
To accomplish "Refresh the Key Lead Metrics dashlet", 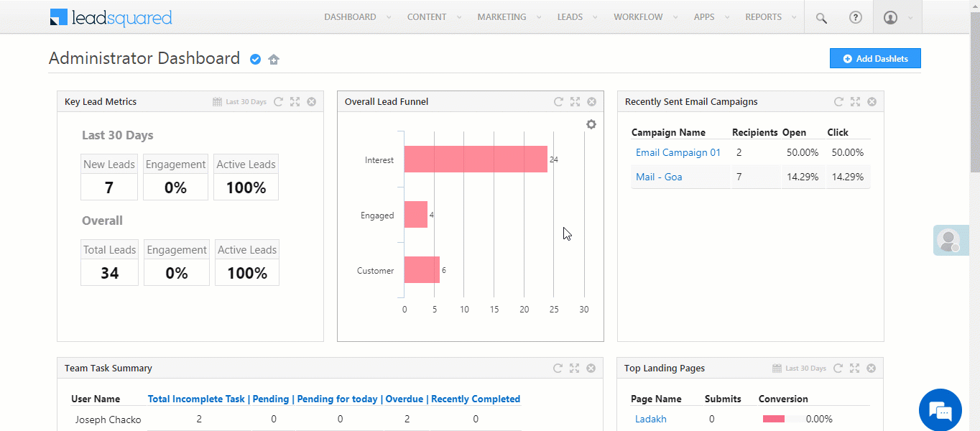I will point(278,102).
